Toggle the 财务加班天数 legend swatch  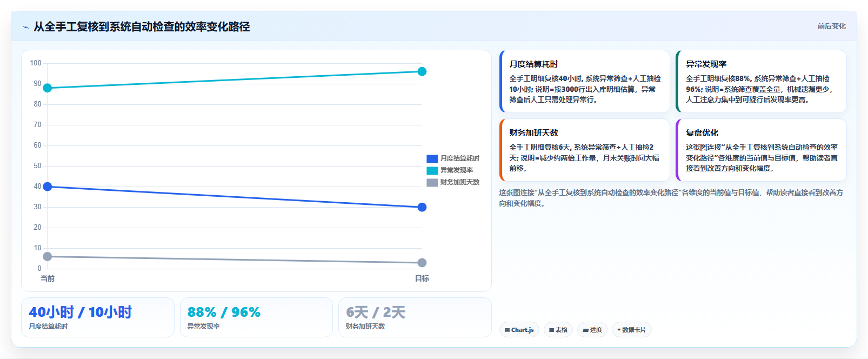pos(432,182)
